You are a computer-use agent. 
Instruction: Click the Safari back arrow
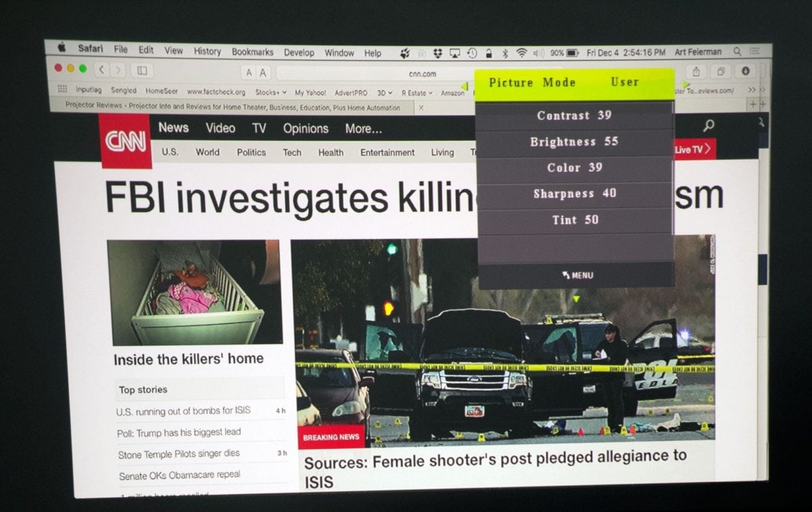(102, 70)
